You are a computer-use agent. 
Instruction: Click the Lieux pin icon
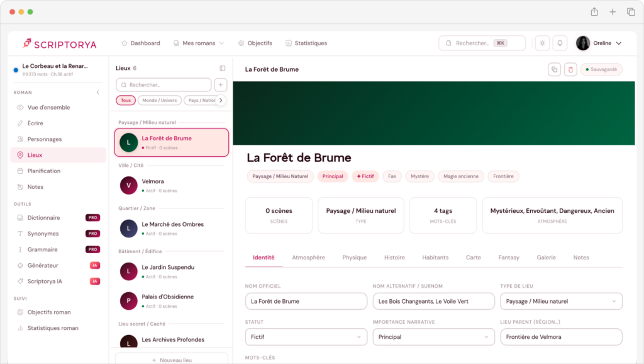click(20, 155)
